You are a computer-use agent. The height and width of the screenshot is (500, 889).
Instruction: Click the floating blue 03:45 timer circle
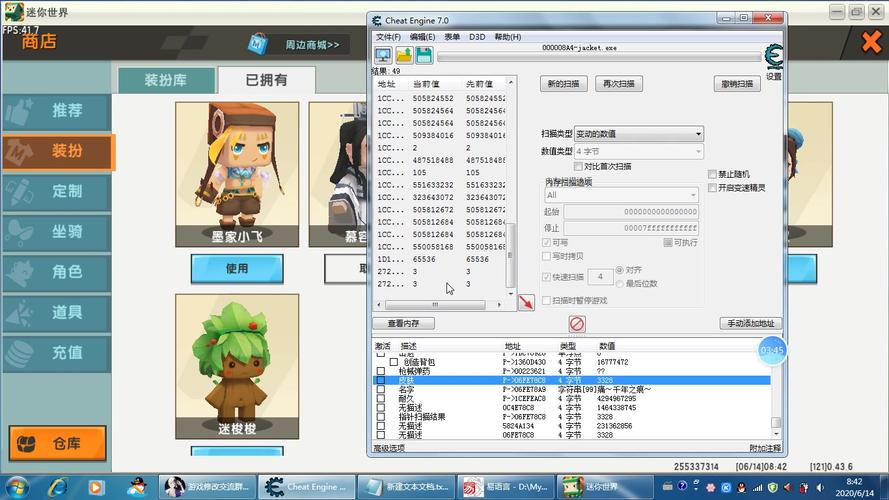pyautogui.click(x=772, y=350)
